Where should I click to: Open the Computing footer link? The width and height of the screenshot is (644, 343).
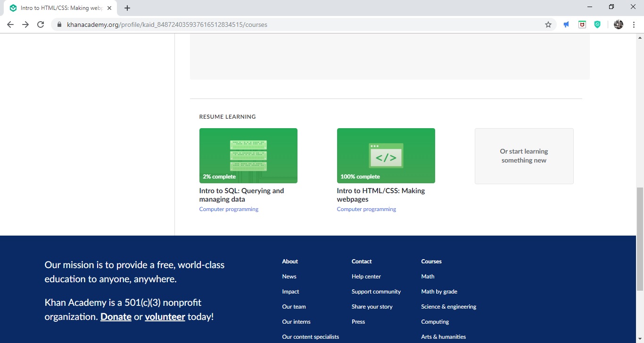click(435, 322)
